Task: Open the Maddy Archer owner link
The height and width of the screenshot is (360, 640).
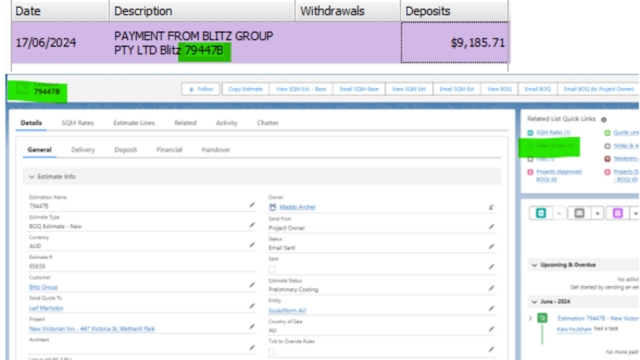Action: [x=297, y=207]
